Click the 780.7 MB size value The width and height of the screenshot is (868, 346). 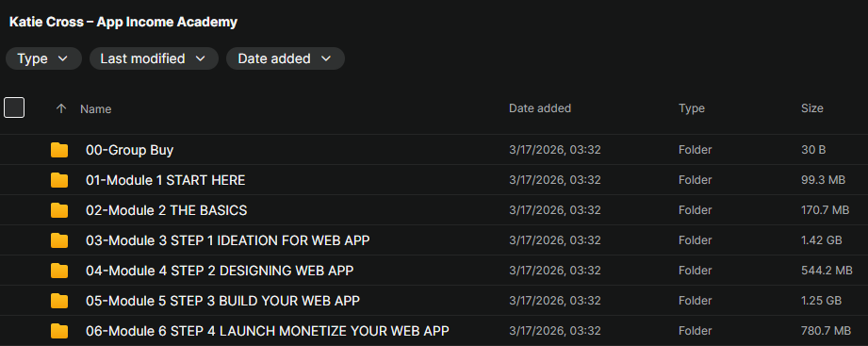pyautogui.click(x=826, y=331)
